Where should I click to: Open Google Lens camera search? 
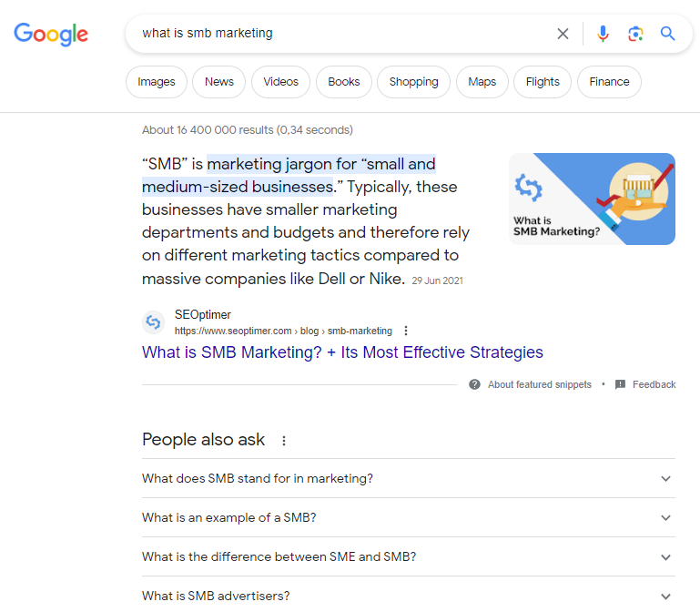pos(635,34)
